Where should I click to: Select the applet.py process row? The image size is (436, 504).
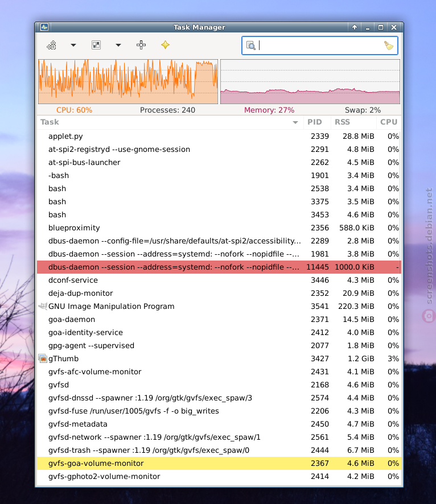coord(219,137)
